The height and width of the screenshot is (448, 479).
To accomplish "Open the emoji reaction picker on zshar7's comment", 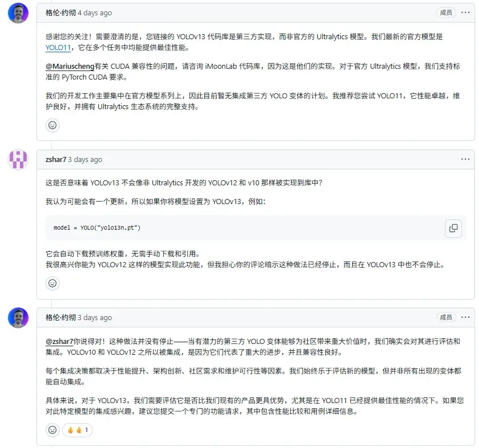I will [x=52, y=283].
